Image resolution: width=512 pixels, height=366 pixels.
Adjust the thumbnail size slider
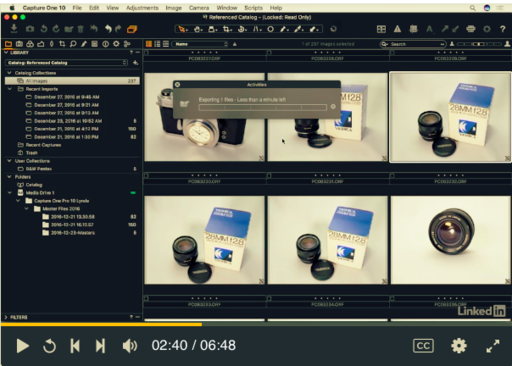coord(479,44)
